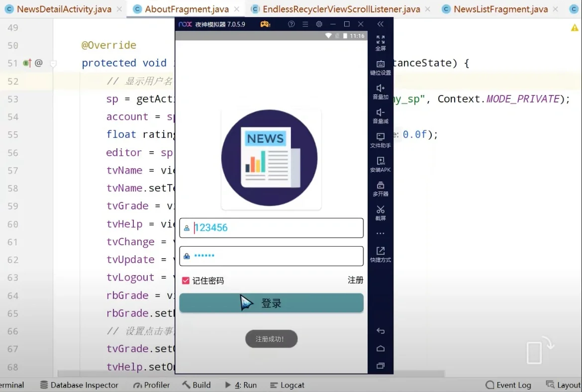
Task: Expand the sidebar more options (...) item
Action: pyautogui.click(x=380, y=233)
